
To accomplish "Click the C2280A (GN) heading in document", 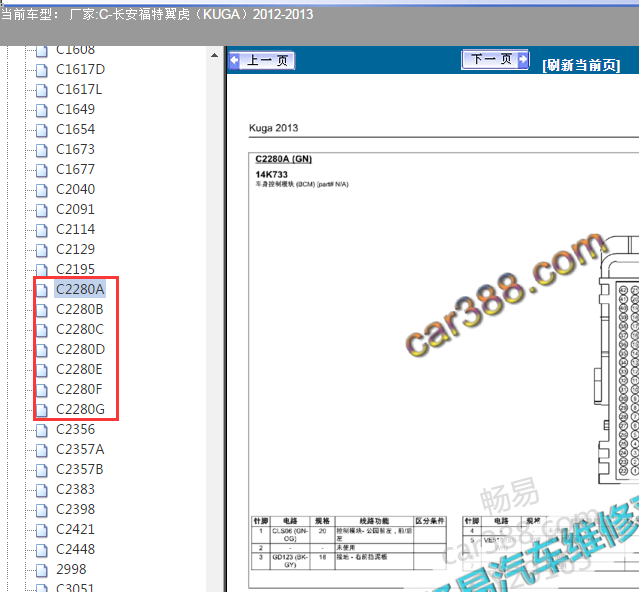I will pyautogui.click(x=283, y=159).
